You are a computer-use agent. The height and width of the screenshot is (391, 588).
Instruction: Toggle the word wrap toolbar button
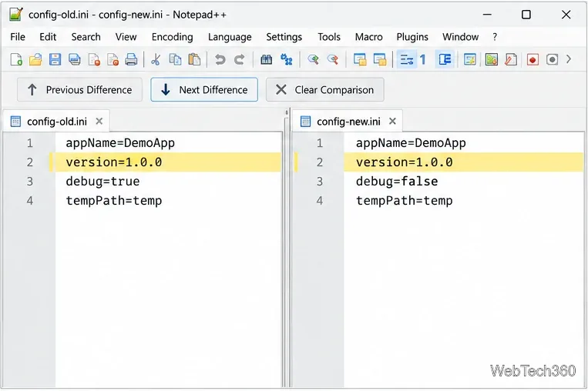406,59
